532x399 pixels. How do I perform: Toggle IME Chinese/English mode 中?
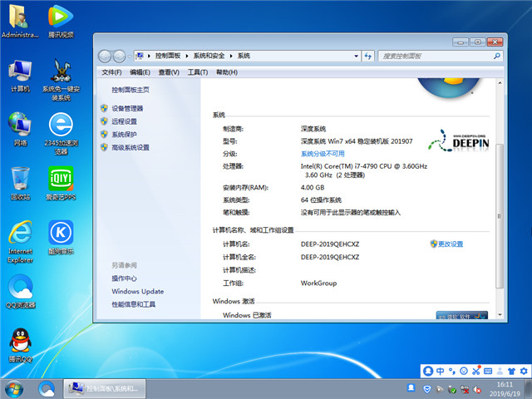pos(440,371)
